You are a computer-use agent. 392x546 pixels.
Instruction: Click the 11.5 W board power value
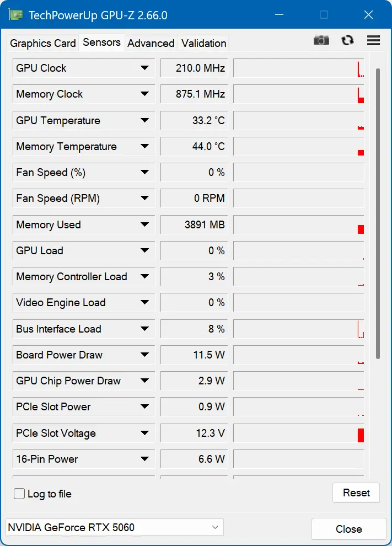click(194, 355)
